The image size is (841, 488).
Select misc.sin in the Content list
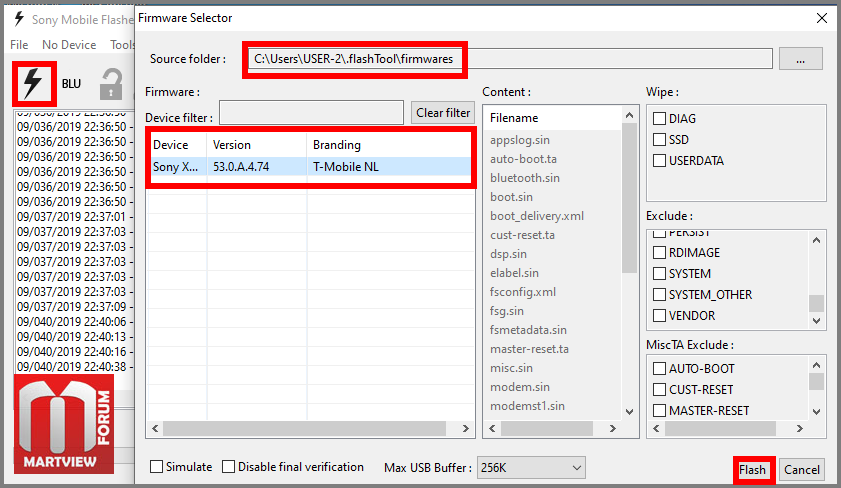511,368
